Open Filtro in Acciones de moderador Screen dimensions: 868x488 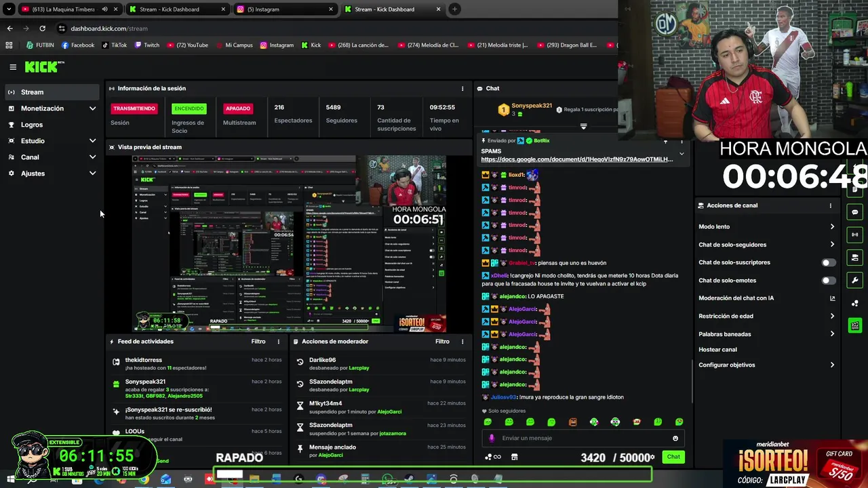click(x=442, y=342)
